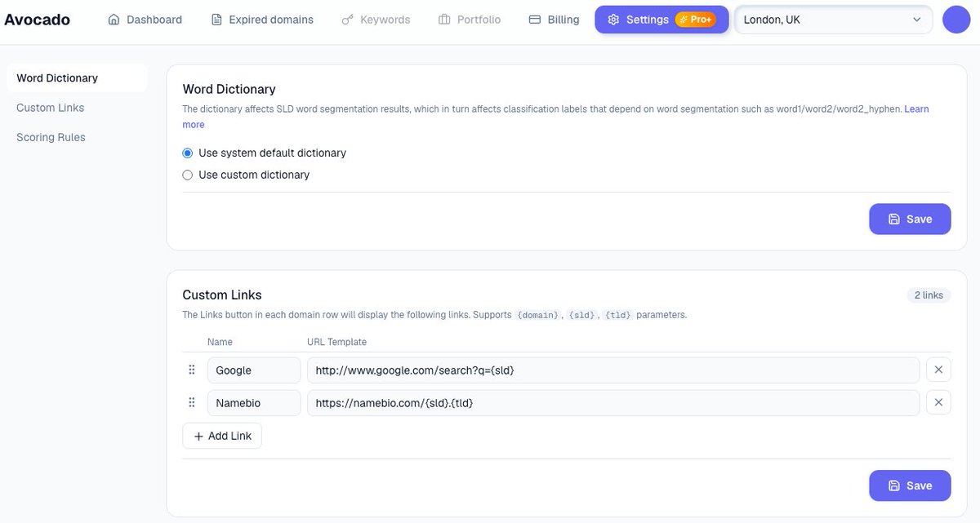Click the Billing card icon

point(535,20)
